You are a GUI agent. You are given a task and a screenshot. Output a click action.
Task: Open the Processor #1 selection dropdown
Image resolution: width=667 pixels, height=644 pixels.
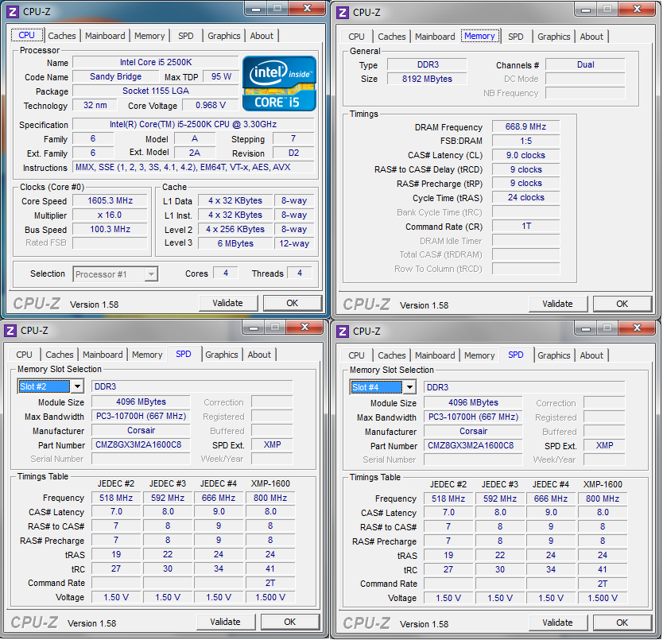[150, 274]
